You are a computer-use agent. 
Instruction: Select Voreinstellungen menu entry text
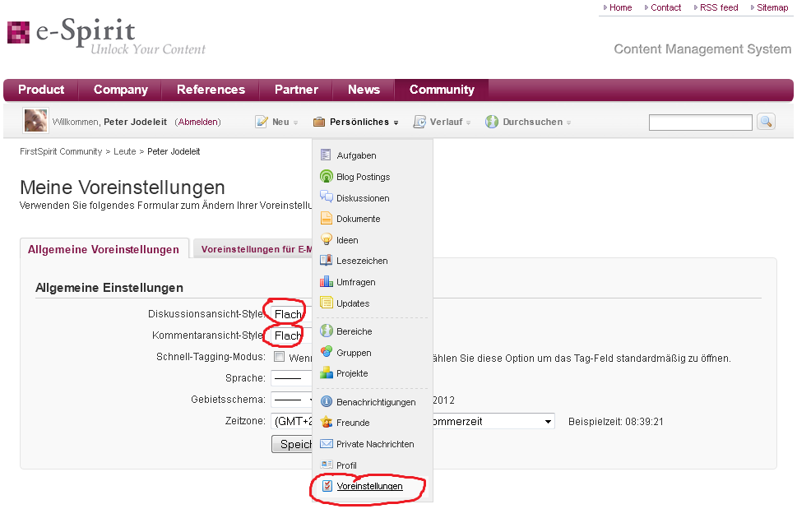tap(369, 486)
